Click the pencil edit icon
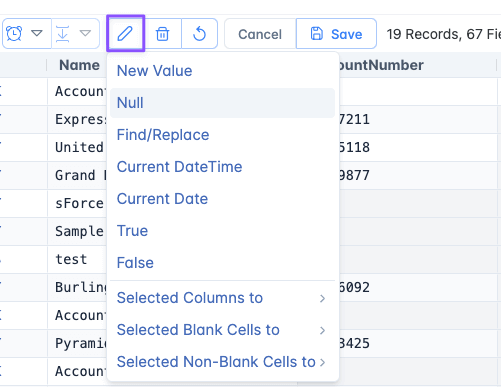Viewport: 501px width, 387px height. (125, 33)
